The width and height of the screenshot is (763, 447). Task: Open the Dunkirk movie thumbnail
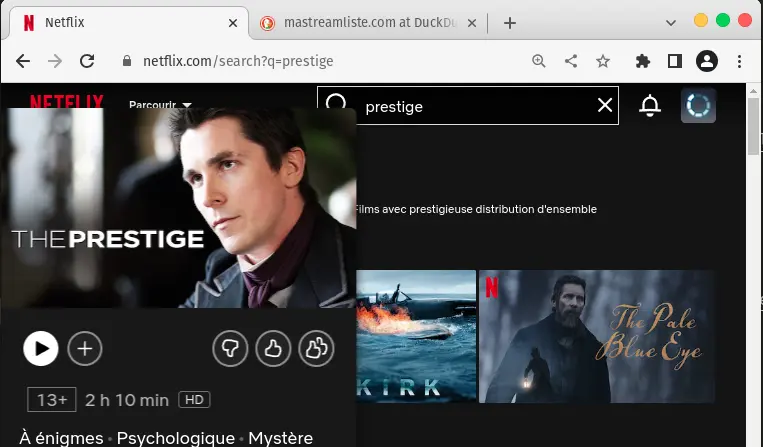click(x=416, y=337)
